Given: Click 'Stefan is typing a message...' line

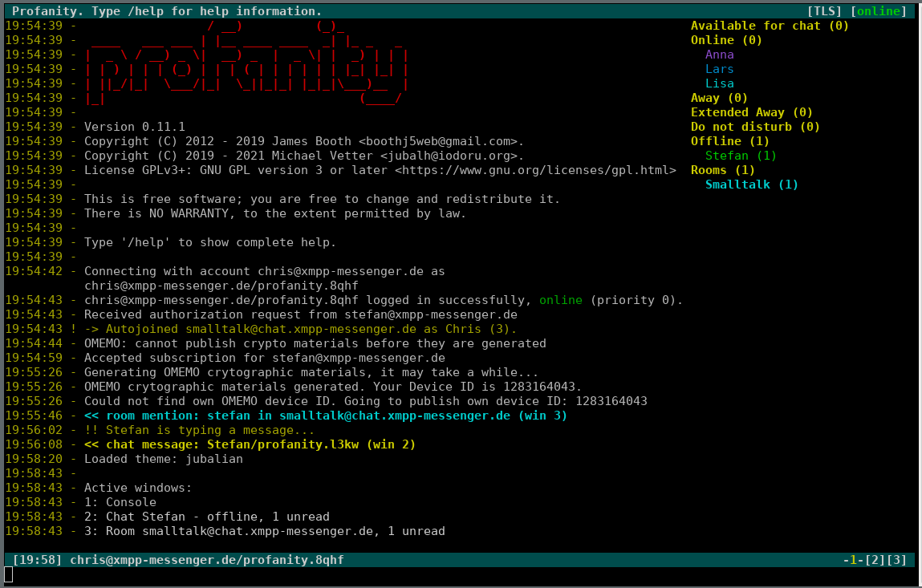Looking at the screenshot, I should point(199,430).
